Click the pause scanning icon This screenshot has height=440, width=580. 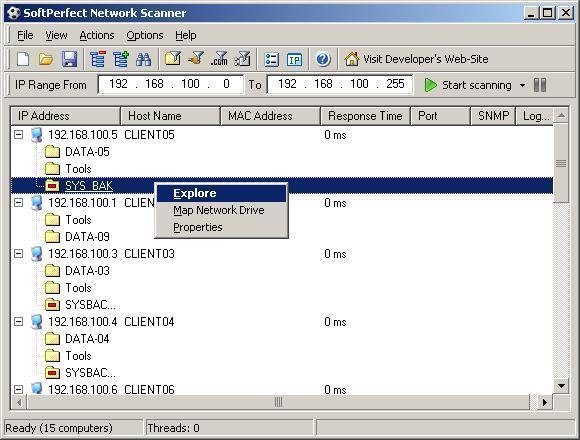[x=540, y=85]
